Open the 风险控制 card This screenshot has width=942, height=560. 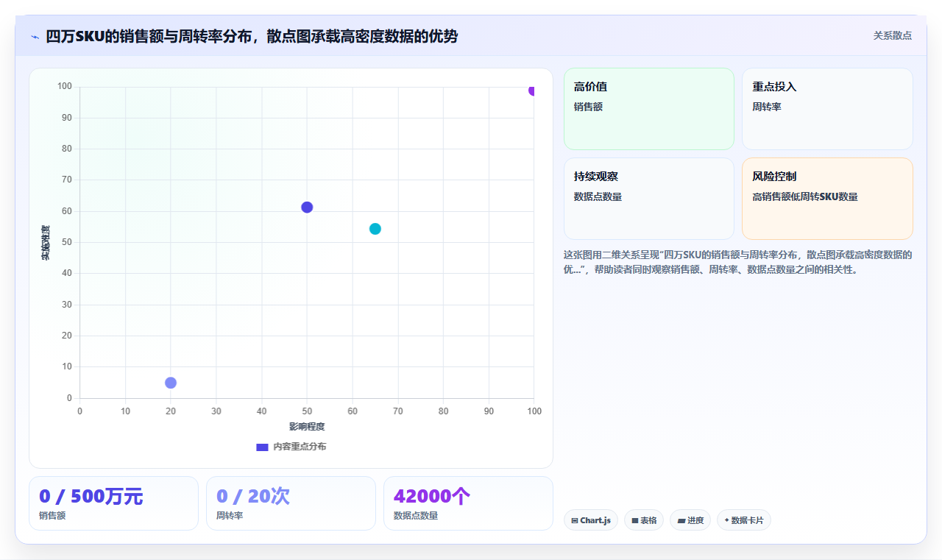[x=827, y=199]
